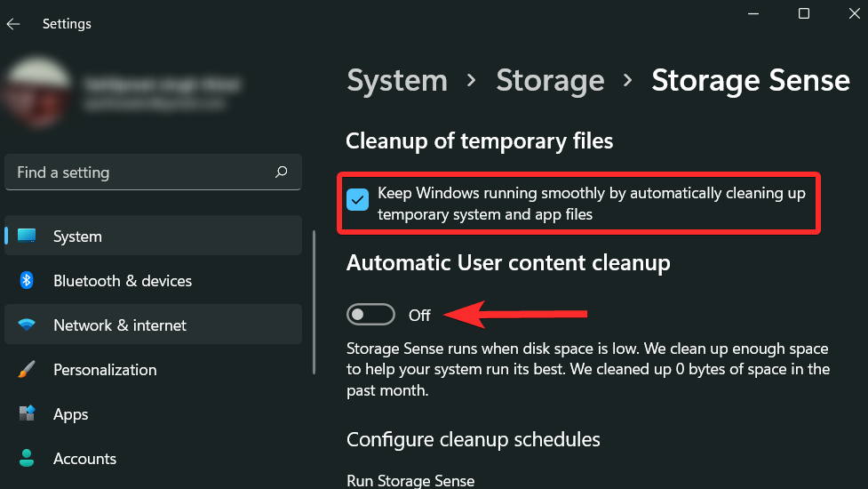Screen dimensions: 868x489
Task: Click the Apps icon in sidebar
Action: click(x=27, y=414)
